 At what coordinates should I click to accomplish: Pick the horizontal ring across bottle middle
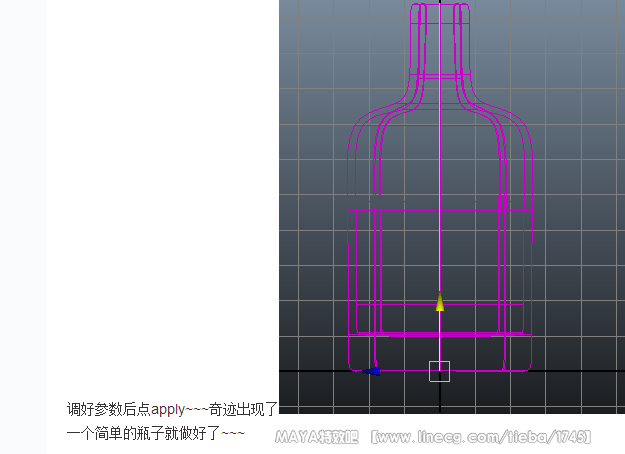[440, 211]
